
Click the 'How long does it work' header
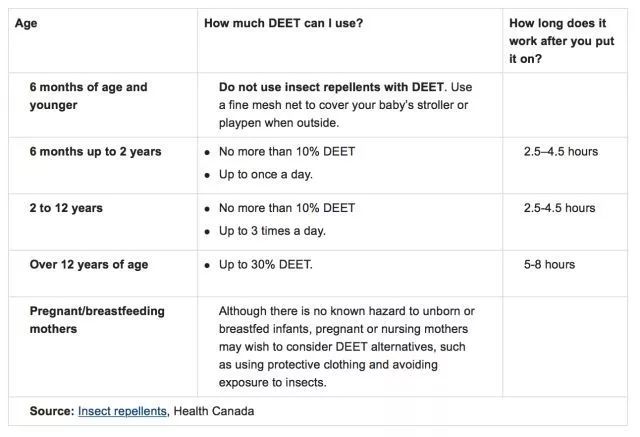coord(561,41)
